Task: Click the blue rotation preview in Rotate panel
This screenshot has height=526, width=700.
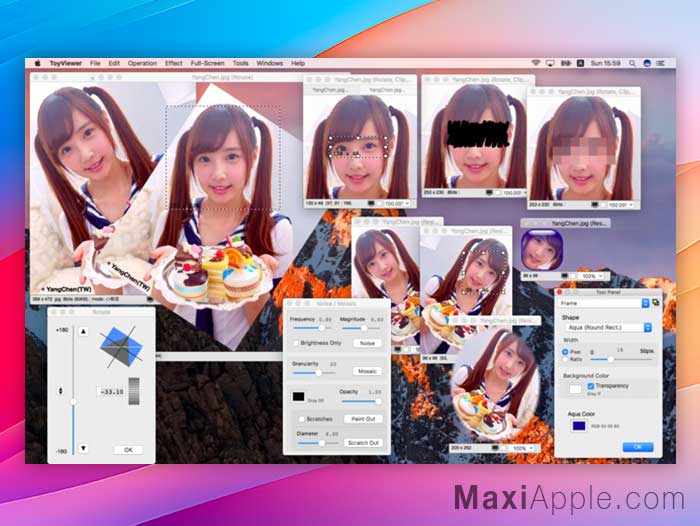Action: [121, 346]
